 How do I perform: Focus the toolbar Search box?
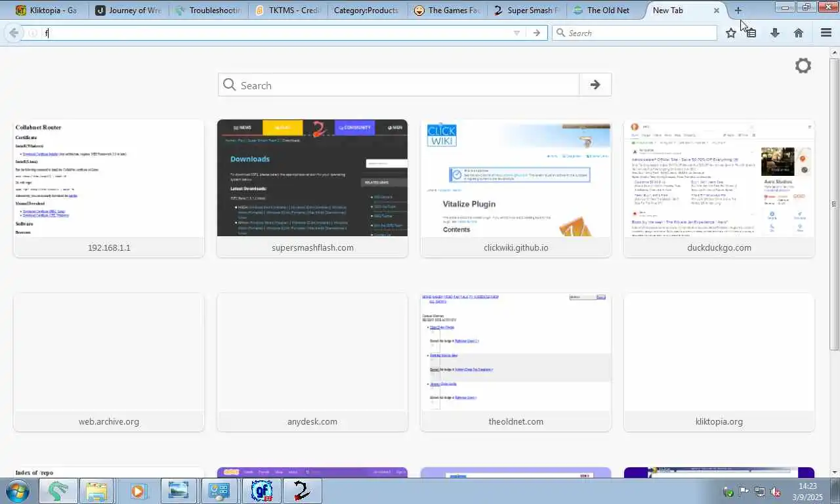point(635,33)
